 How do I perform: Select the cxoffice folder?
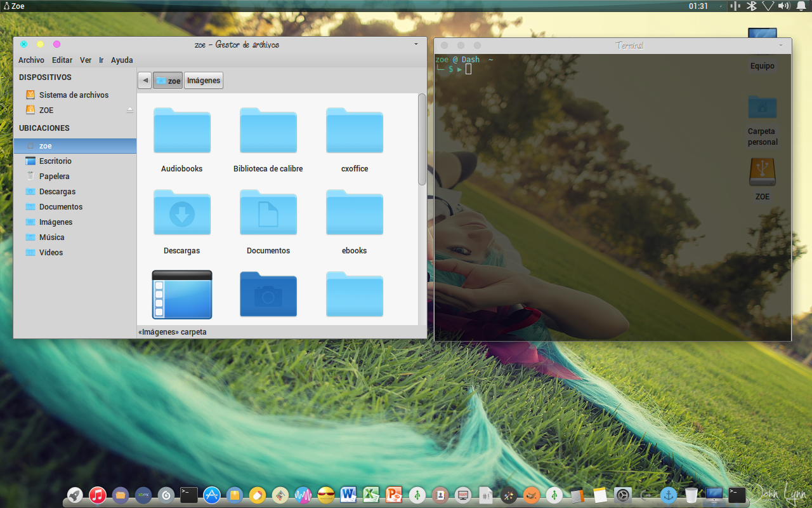click(355, 140)
